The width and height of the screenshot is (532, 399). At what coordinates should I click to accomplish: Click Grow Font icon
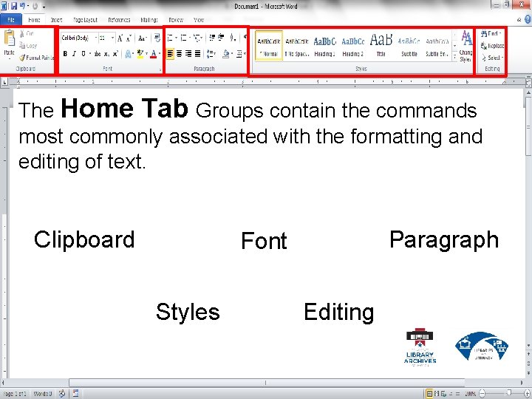click(x=120, y=38)
